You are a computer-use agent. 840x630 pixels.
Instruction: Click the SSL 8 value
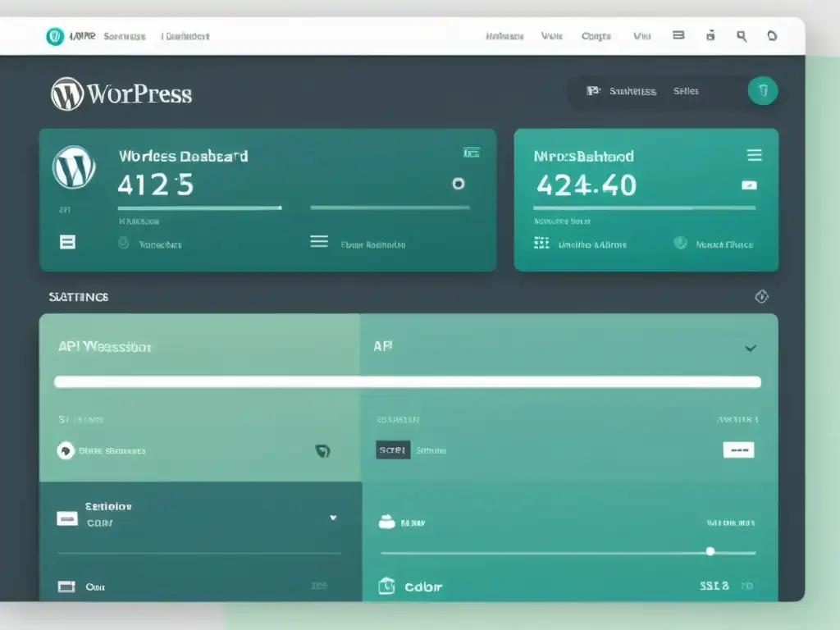point(714,586)
